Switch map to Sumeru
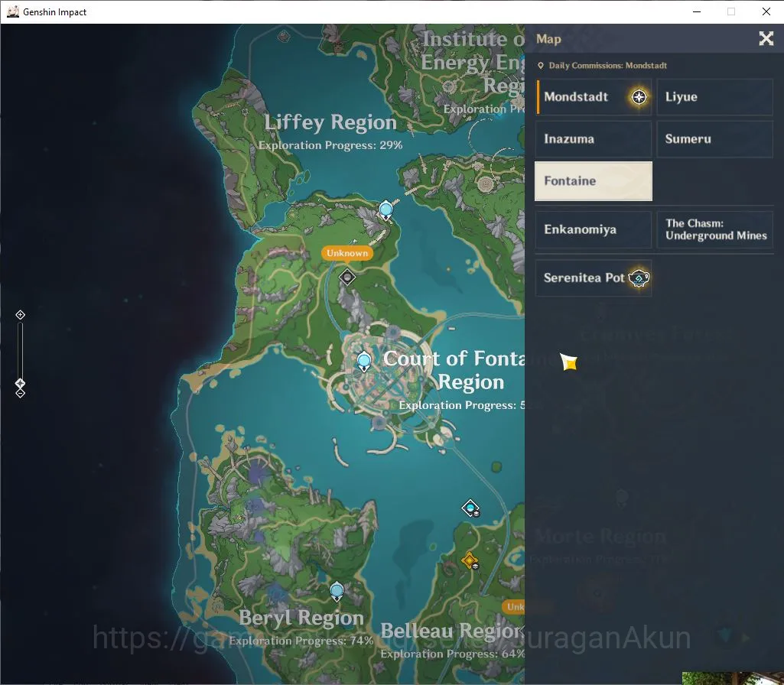This screenshot has width=784, height=685. [714, 139]
